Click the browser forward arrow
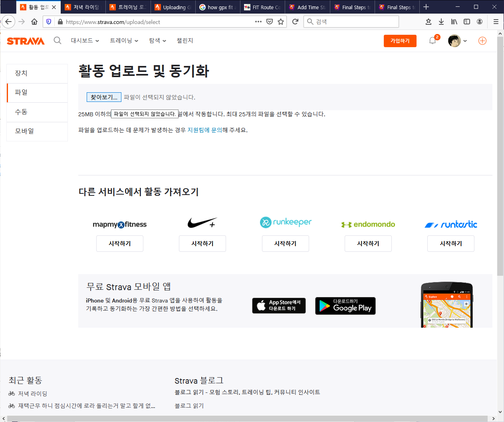This screenshot has width=504, height=422. pos(22,22)
